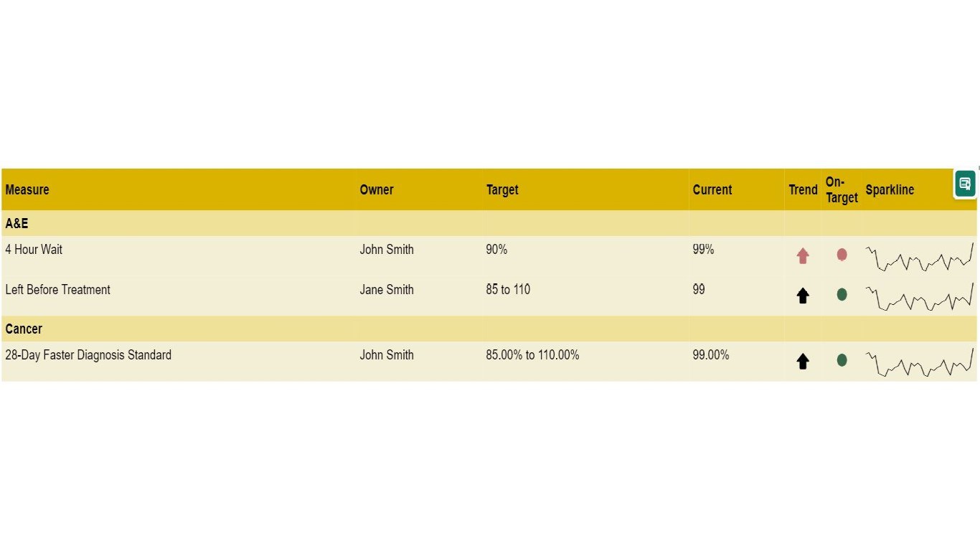Select the 4 Hour Wait measure

(x=34, y=249)
